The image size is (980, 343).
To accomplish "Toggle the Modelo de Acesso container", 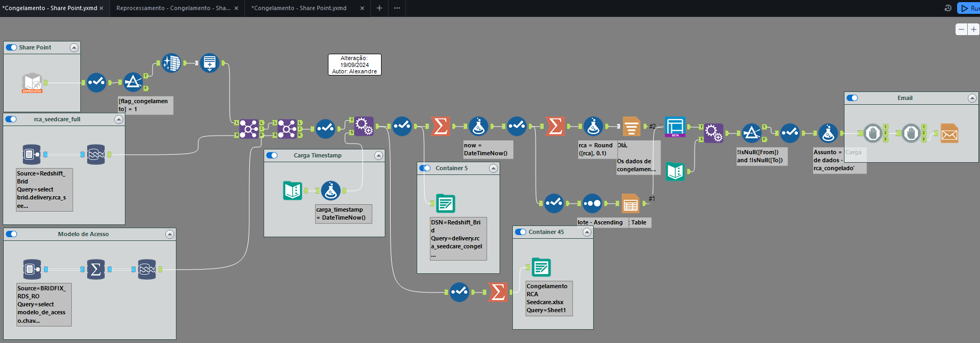I will point(11,234).
